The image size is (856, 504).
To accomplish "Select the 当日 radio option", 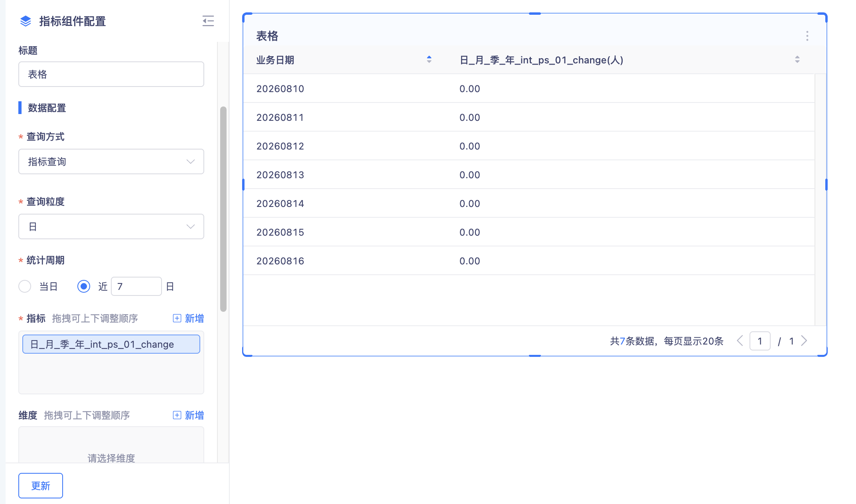I will 25,286.
